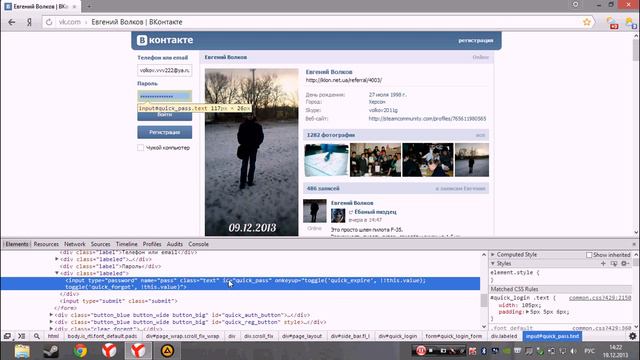Open the Yandex home button (Я)
This screenshot has height=360, width=640.
coord(29,22)
